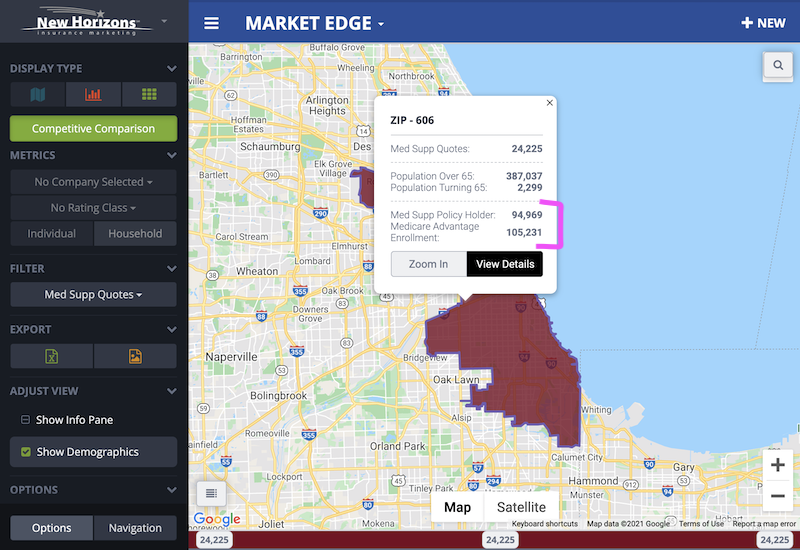Collapse the Metrics section

[x=171, y=155]
